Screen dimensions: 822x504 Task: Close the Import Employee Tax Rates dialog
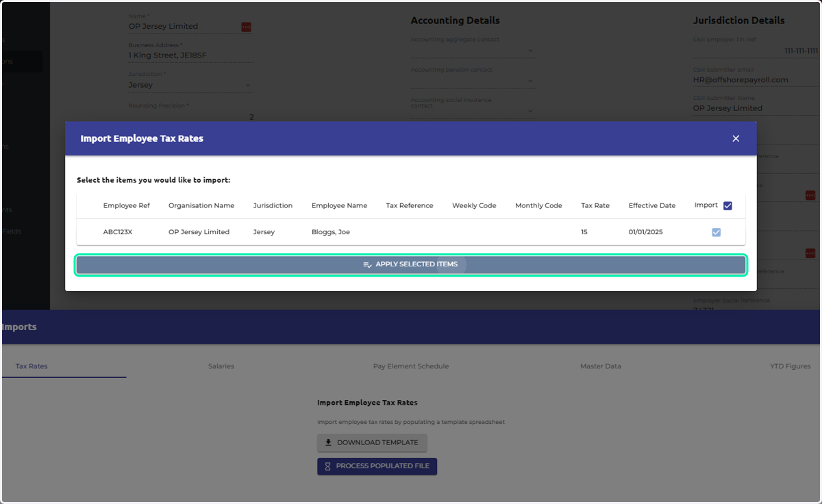(x=736, y=138)
